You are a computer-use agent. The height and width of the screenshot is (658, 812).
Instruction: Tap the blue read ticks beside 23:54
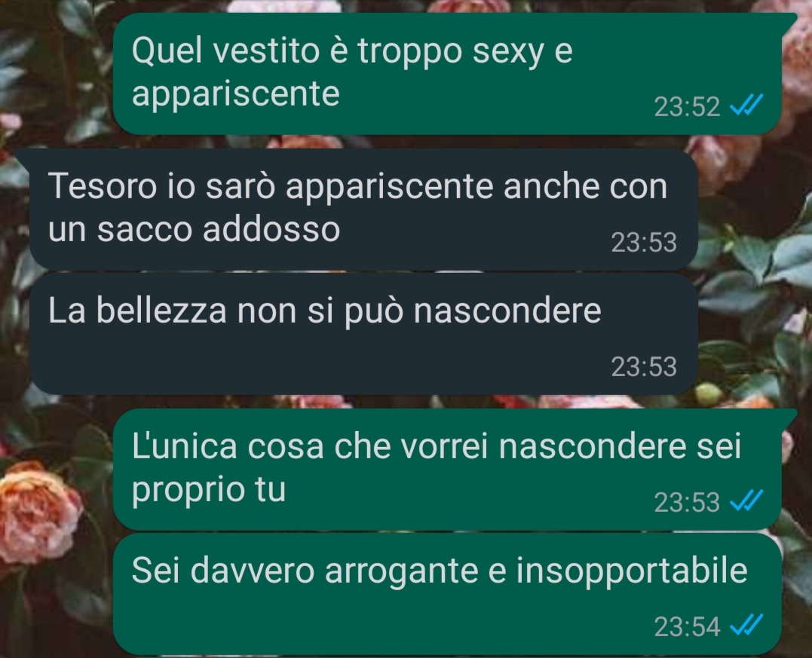[x=746, y=625]
